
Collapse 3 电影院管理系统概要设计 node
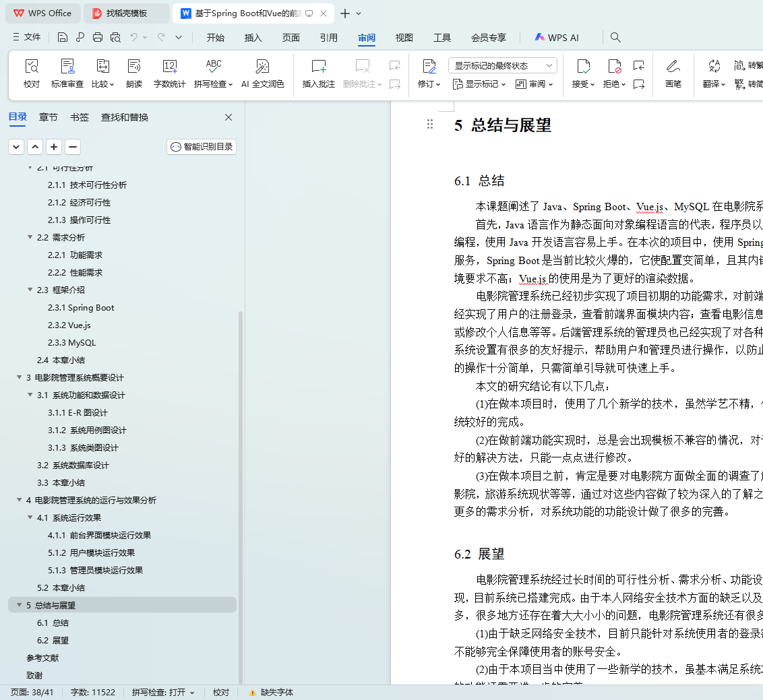[x=20, y=377]
